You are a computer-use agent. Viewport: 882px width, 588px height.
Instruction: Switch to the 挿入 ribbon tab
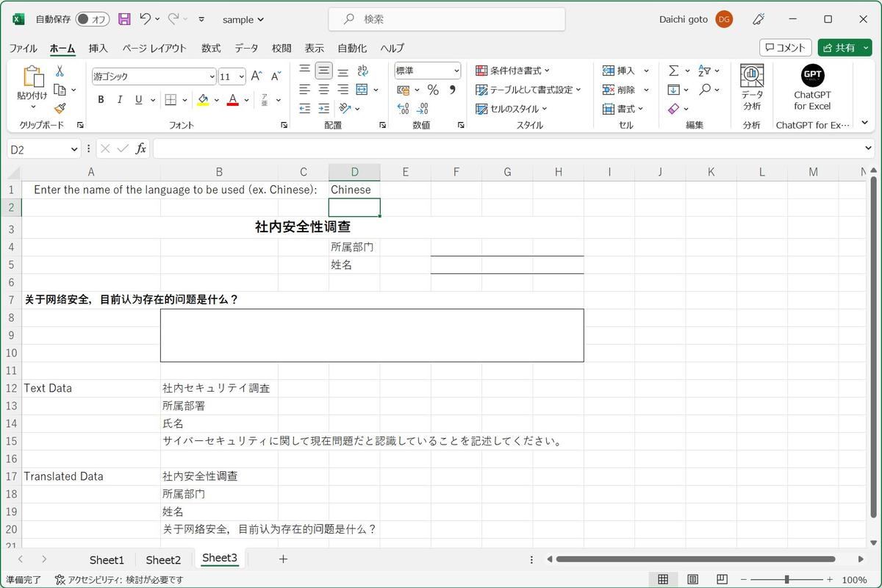point(98,48)
